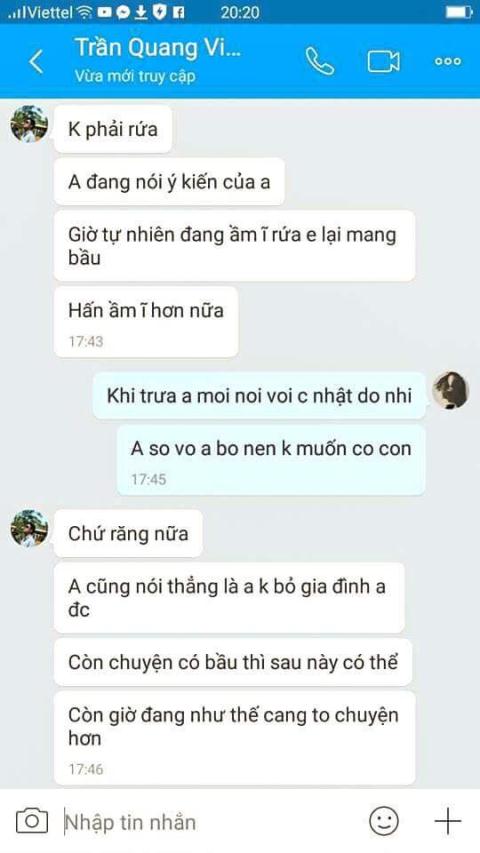Tap the Wi-Fi icon in status bar
Image resolution: width=480 pixels, height=853 pixels.
(84, 13)
